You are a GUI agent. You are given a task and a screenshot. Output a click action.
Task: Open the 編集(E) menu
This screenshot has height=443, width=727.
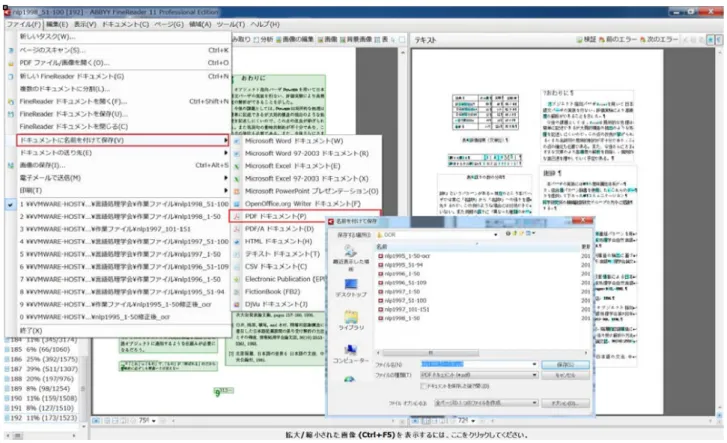(x=57, y=24)
